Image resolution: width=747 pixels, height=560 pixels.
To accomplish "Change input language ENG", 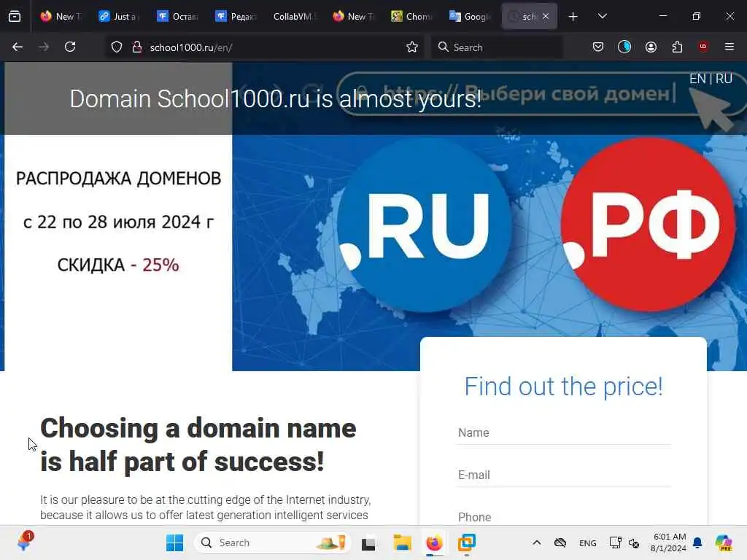I will (x=588, y=543).
